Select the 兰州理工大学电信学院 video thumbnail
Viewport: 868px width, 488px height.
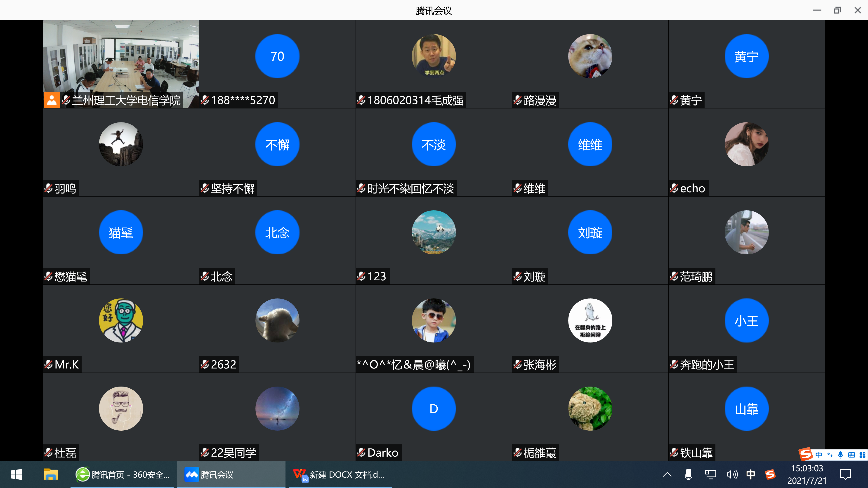(121, 57)
